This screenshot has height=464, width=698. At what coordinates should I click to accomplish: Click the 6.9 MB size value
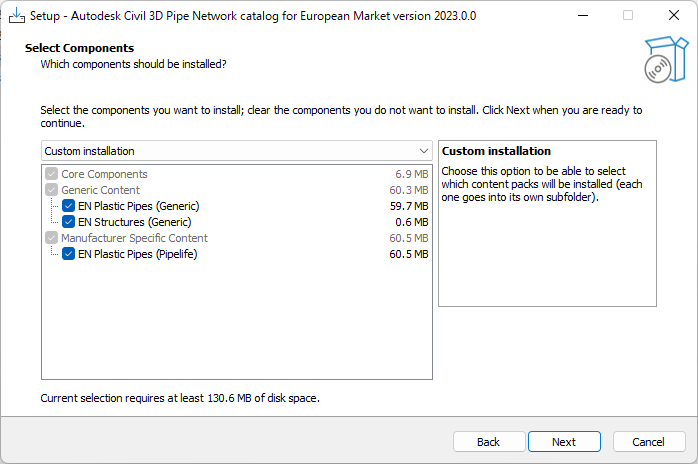412,174
